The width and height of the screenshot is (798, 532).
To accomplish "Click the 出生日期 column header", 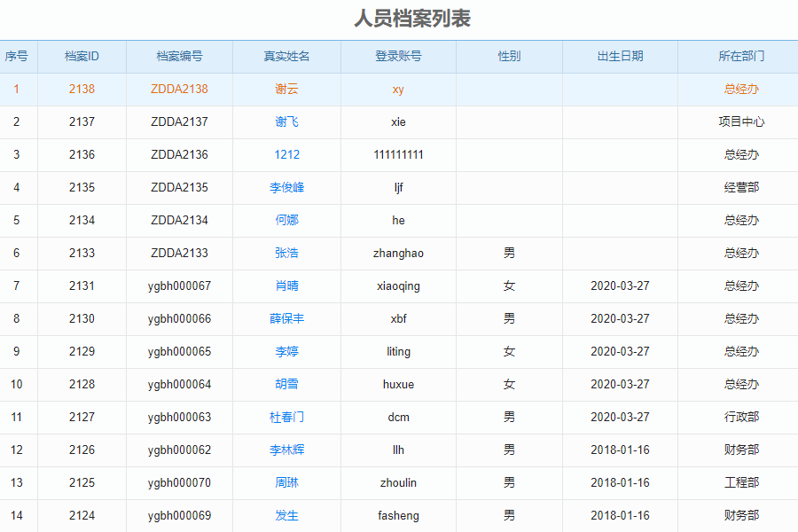I will (620, 56).
